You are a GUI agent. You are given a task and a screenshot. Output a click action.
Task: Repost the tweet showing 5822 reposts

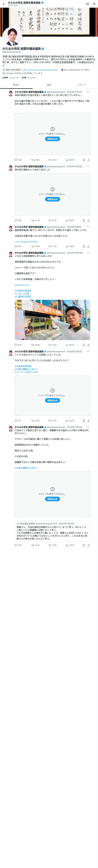35,160
